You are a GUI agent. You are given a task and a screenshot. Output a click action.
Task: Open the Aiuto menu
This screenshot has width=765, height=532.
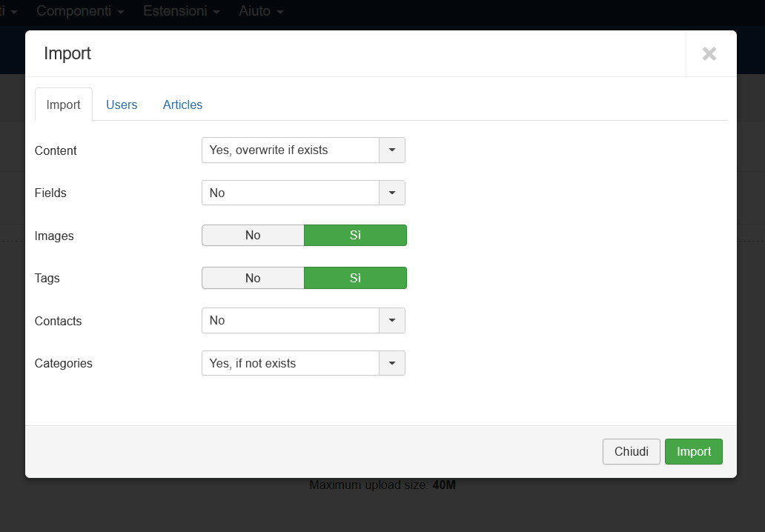click(x=260, y=10)
